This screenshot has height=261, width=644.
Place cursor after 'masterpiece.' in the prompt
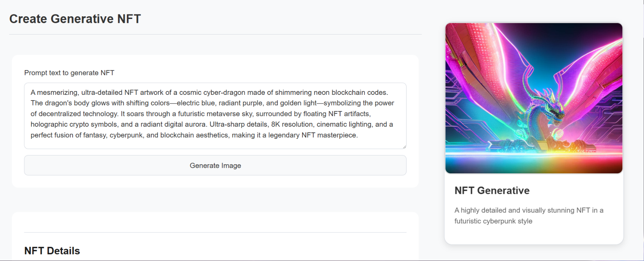click(x=359, y=135)
